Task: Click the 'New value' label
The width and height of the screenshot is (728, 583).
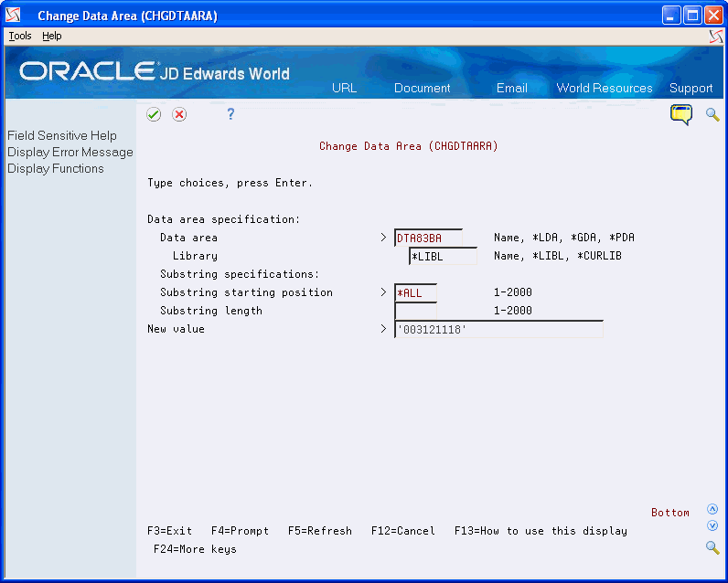Action: pyautogui.click(x=176, y=329)
